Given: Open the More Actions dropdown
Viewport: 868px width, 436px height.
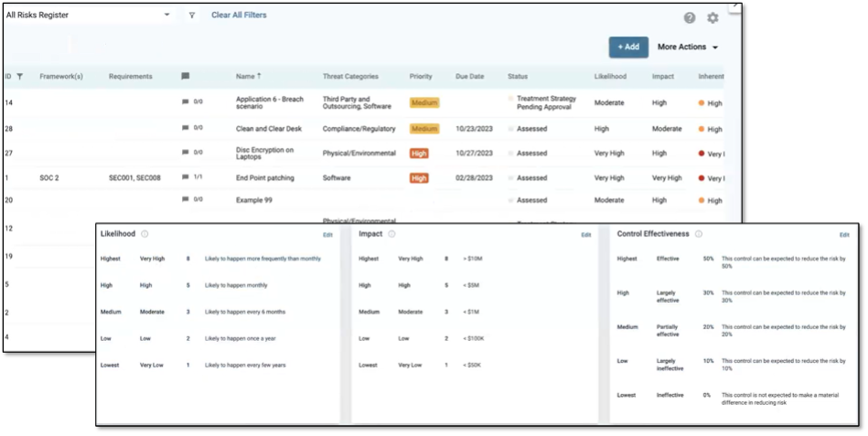Looking at the screenshot, I should tap(688, 48).
